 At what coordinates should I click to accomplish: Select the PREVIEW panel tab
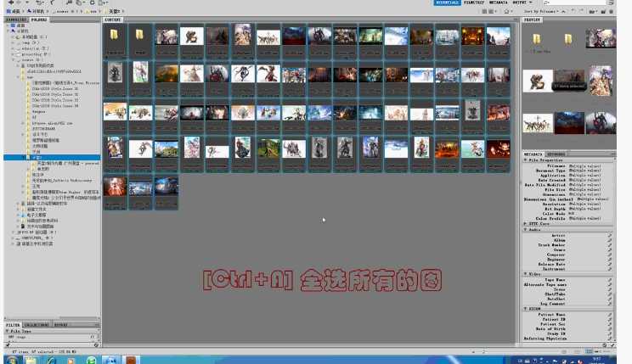coord(532,20)
